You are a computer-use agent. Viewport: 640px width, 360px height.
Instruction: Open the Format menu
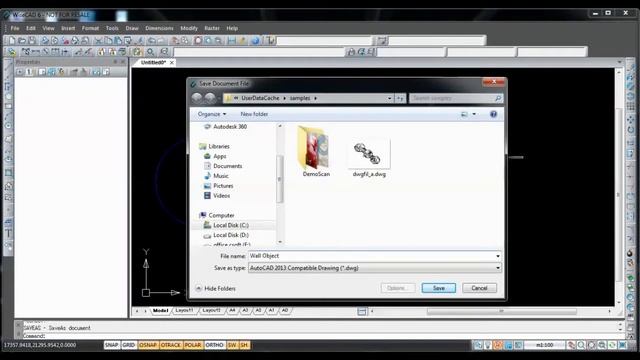[90, 28]
